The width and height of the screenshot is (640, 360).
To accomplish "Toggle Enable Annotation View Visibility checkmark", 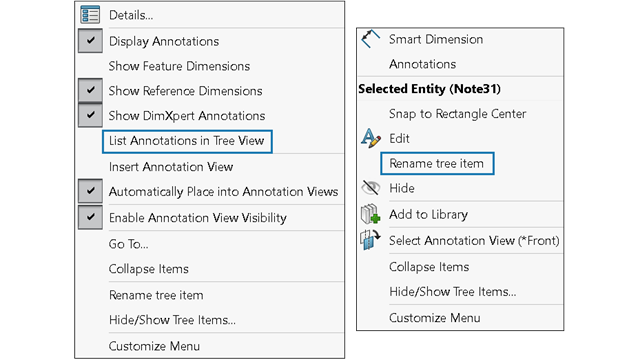I will click(91, 217).
